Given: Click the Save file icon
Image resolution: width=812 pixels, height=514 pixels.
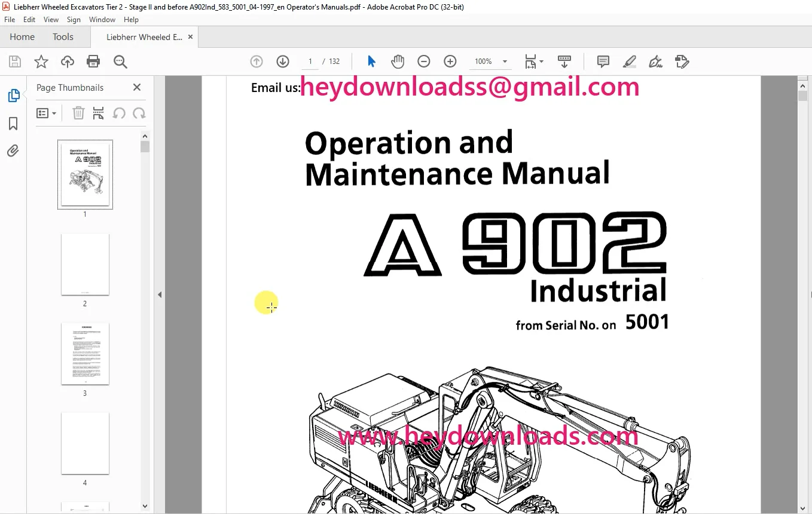Looking at the screenshot, I should (x=15, y=62).
